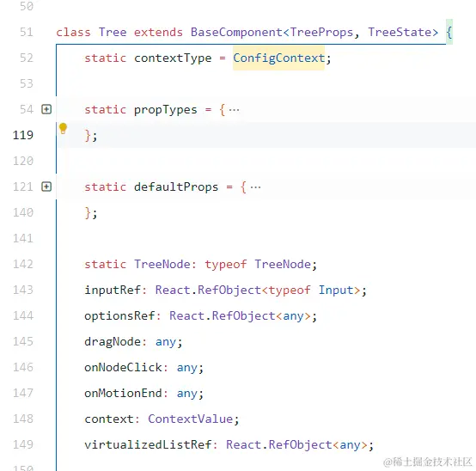476x471 pixels.
Task: Click the Input type on line 143
Action: coord(336,291)
